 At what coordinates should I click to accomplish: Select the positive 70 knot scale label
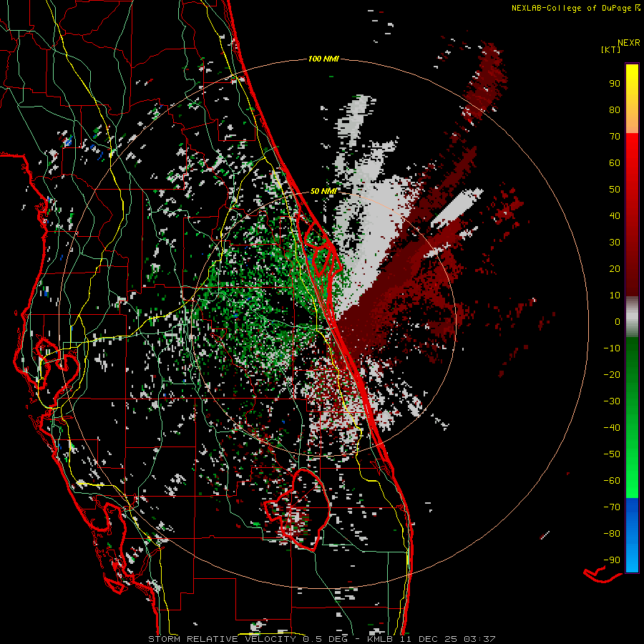[615, 137]
